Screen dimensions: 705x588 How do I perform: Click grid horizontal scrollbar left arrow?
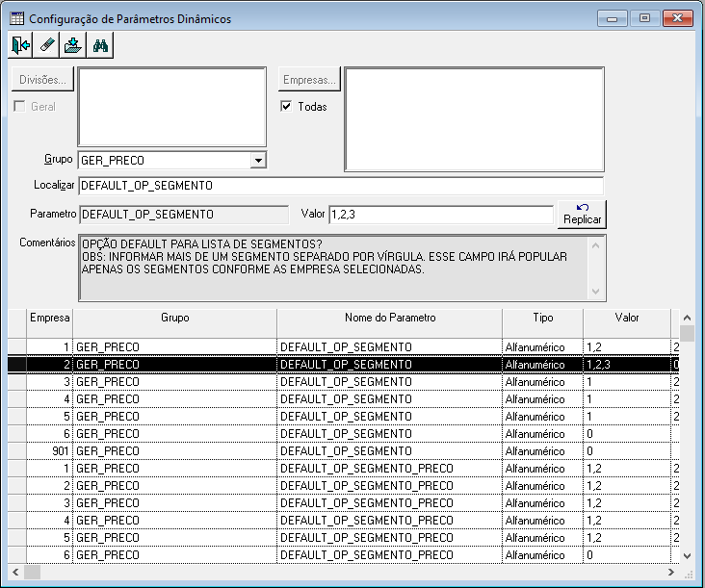pos(15,572)
